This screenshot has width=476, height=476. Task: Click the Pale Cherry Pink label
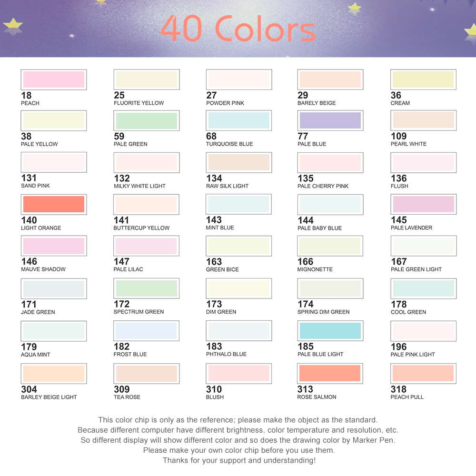(x=323, y=186)
